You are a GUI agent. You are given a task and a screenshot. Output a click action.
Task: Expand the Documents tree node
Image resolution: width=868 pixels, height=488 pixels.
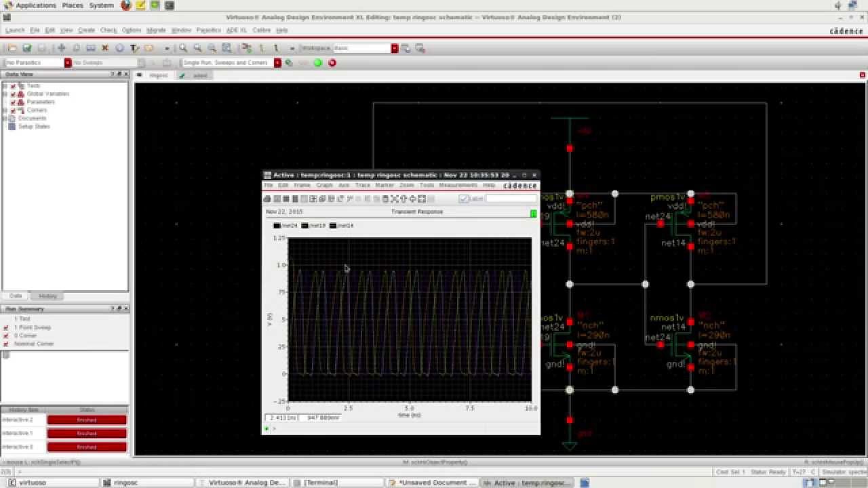tap(5, 119)
